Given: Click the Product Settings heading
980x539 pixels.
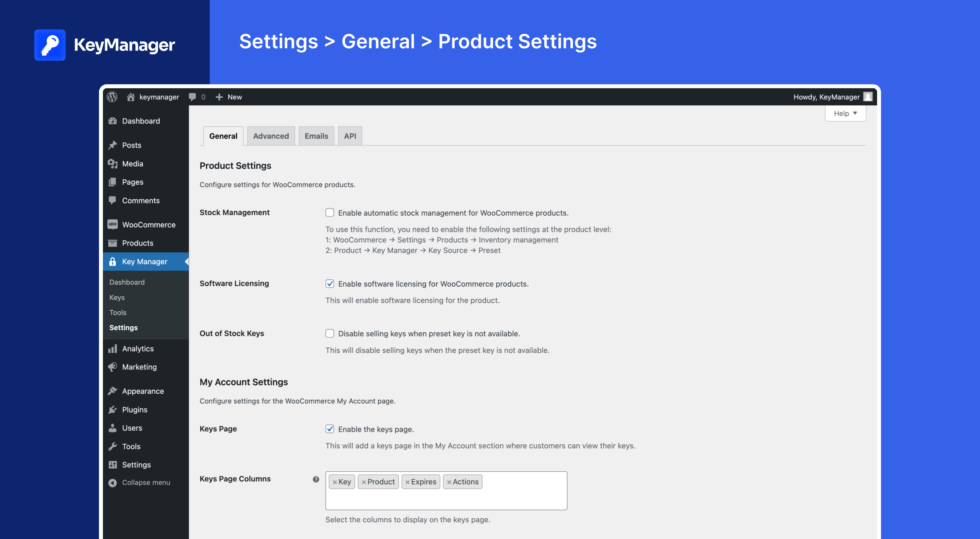Looking at the screenshot, I should pos(235,166).
